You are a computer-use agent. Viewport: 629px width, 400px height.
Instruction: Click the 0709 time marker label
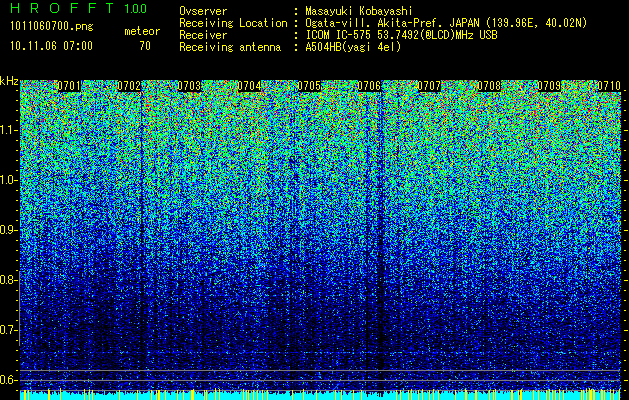point(549,86)
